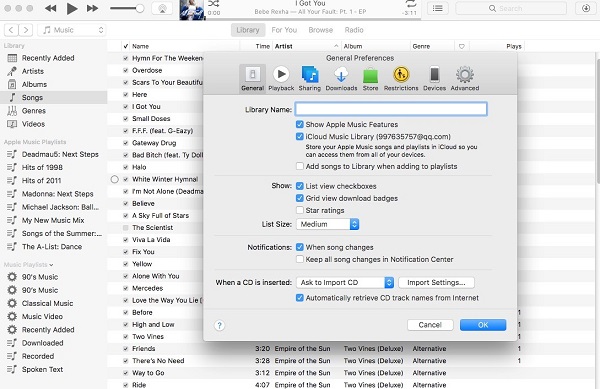600x389 pixels.
Task: Click the Cancel button
Action: point(430,325)
